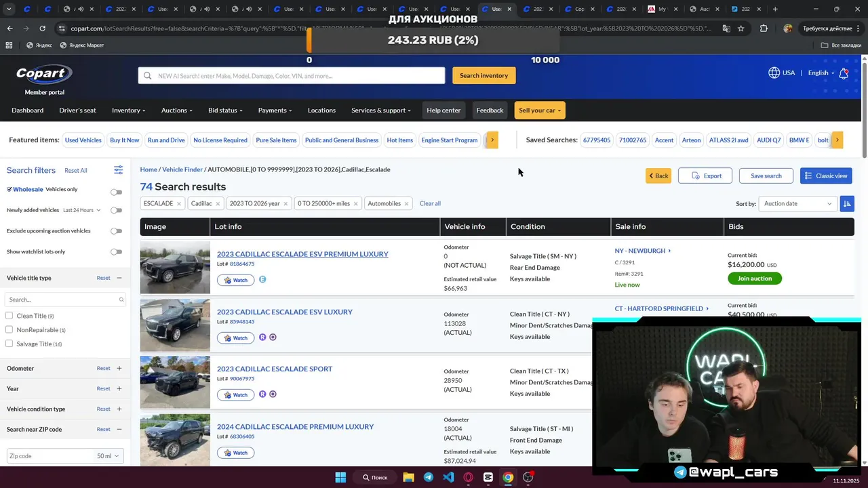Go to Dashboard
The image size is (868, 488).
click(x=28, y=110)
